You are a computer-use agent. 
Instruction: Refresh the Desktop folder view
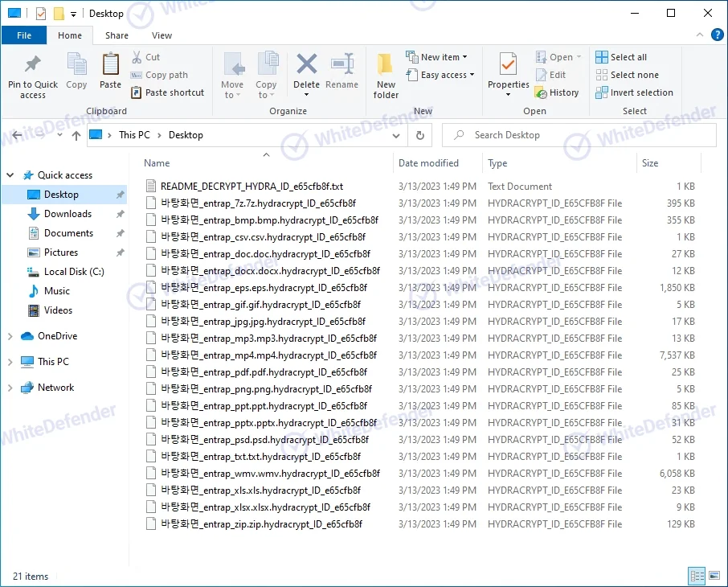coord(419,136)
